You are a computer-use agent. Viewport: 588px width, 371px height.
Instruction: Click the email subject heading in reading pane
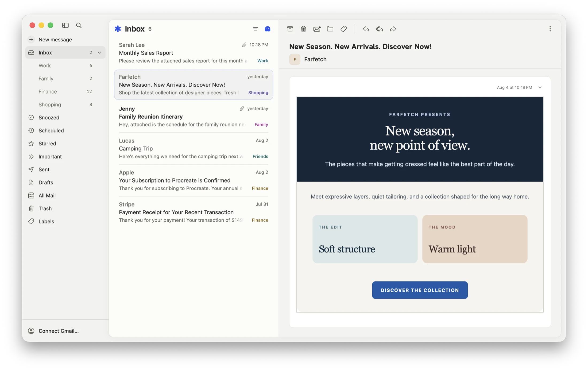[360, 47]
